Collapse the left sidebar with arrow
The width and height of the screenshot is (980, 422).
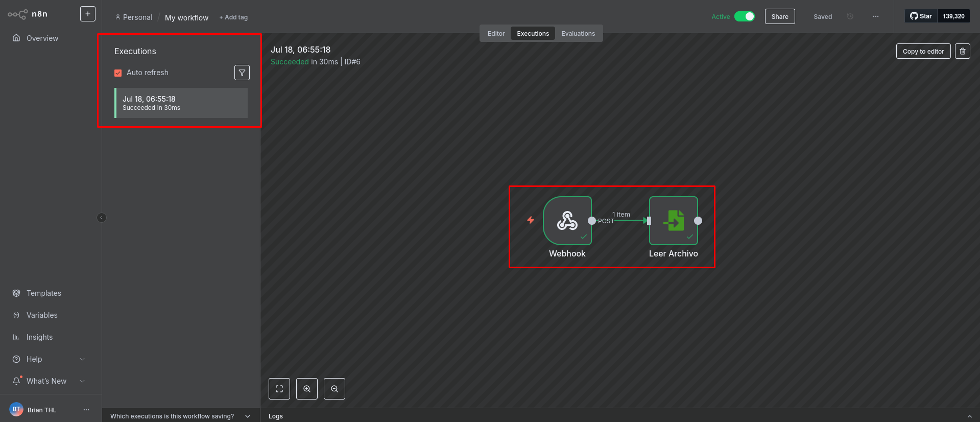click(102, 218)
